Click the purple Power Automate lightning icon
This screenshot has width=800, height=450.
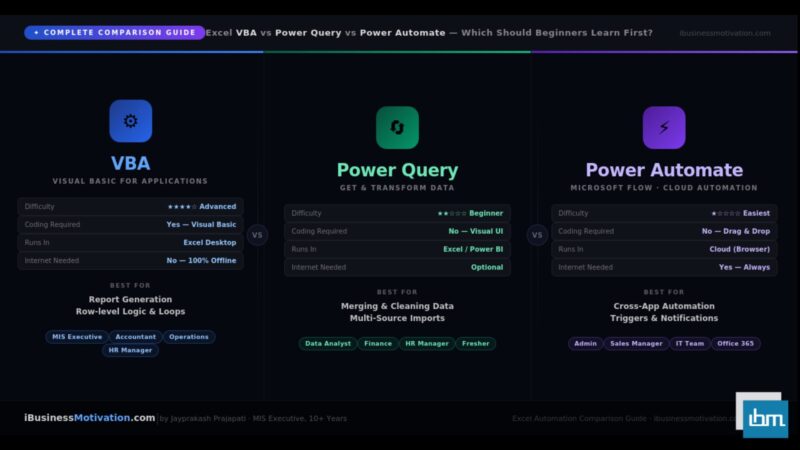click(664, 127)
